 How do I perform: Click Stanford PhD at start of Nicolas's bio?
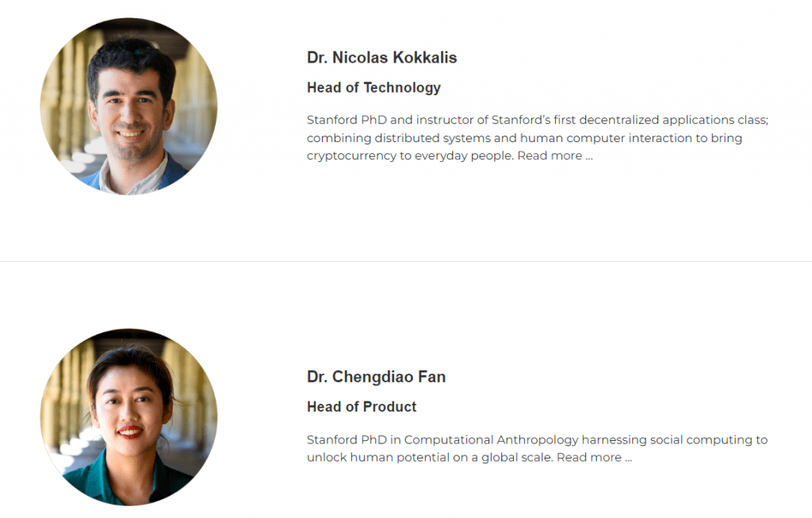point(347,120)
